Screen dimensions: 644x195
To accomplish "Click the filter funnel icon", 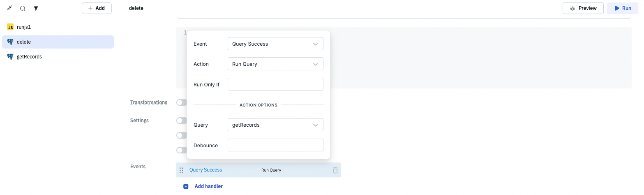I will coord(36,8).
